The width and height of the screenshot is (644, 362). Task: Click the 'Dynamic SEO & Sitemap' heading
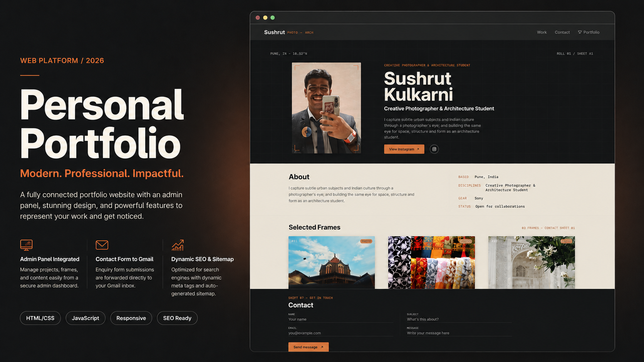(203, 259)
